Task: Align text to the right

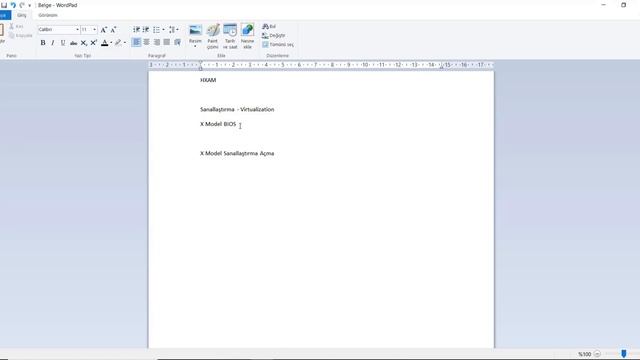Action: coord(157,42)
